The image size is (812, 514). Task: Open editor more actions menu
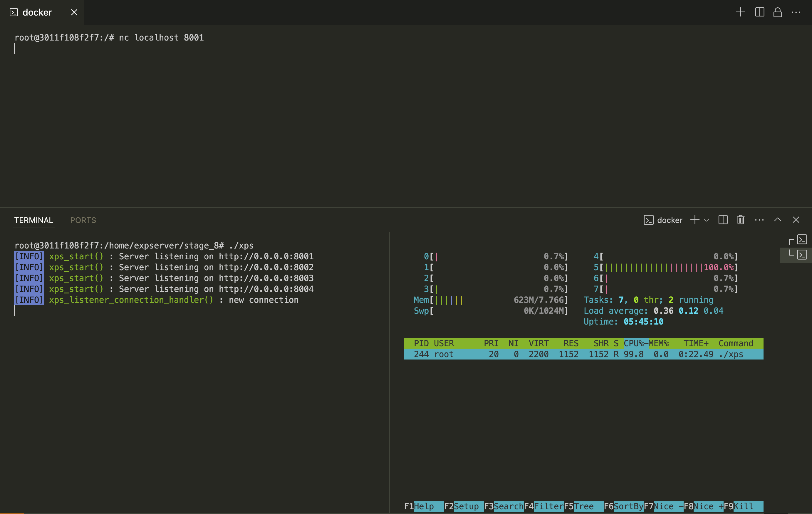coord(796,12)
